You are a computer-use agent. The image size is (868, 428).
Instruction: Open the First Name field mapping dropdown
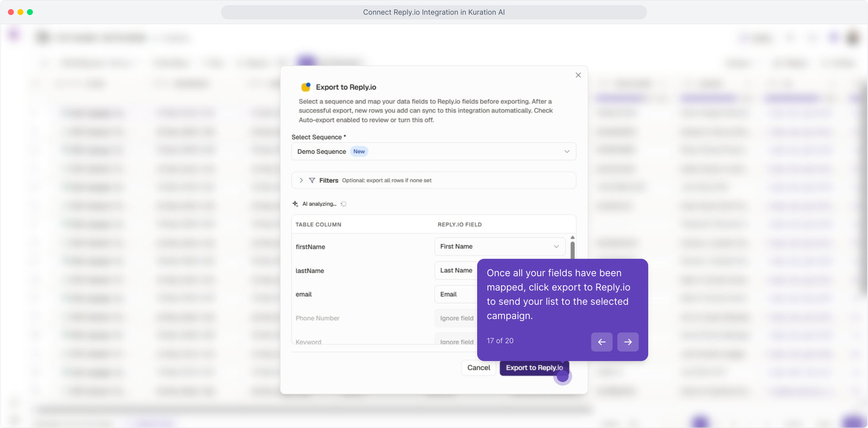pyautogui.click(x=500, y=246)
